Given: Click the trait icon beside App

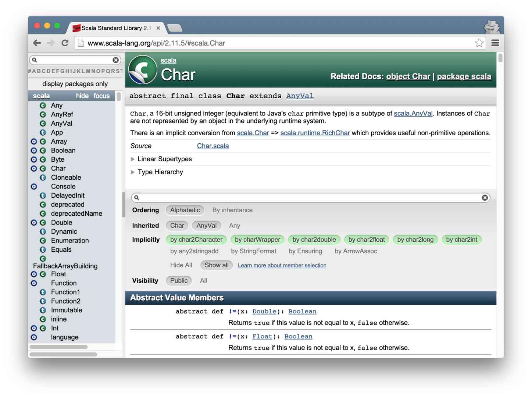Looking at the screenshot, I should click(43, 133).
